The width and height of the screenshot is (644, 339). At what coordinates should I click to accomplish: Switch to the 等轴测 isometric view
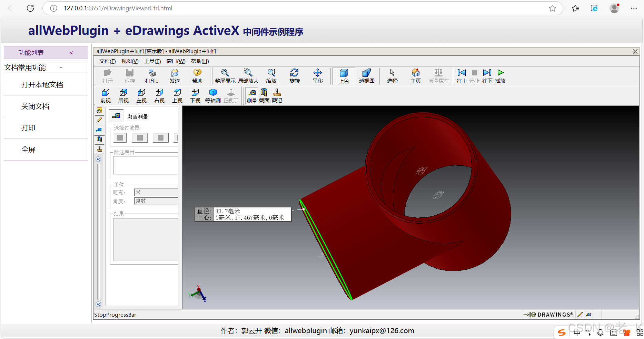tap(213, 96)
